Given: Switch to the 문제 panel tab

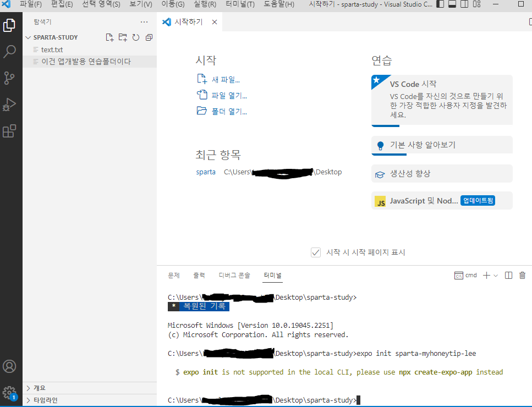Looking at the screenshot, I should click(174, 276).
